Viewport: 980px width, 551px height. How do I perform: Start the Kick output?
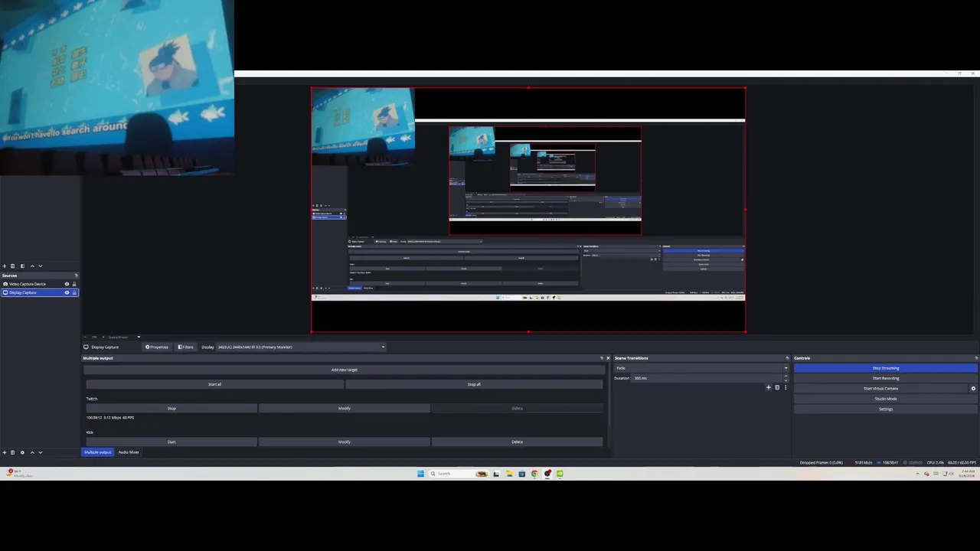(171, 442)
